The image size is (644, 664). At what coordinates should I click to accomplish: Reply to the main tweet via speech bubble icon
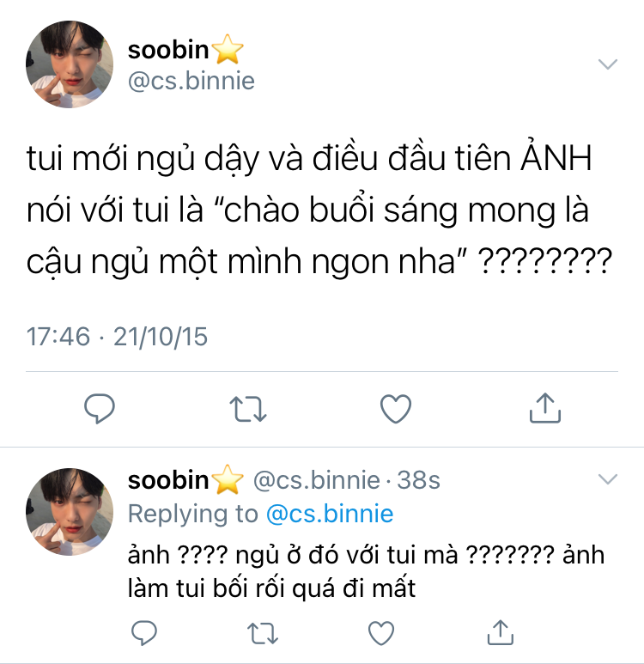(x=100, y=409)
